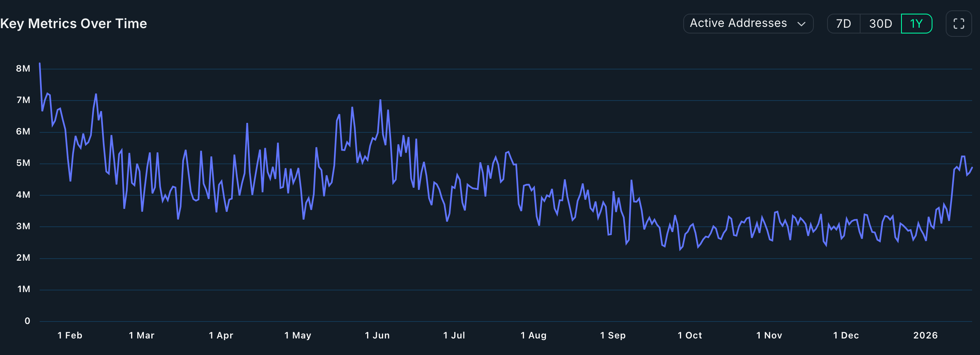Click the 5M y-axis label

tap(23, 163)
